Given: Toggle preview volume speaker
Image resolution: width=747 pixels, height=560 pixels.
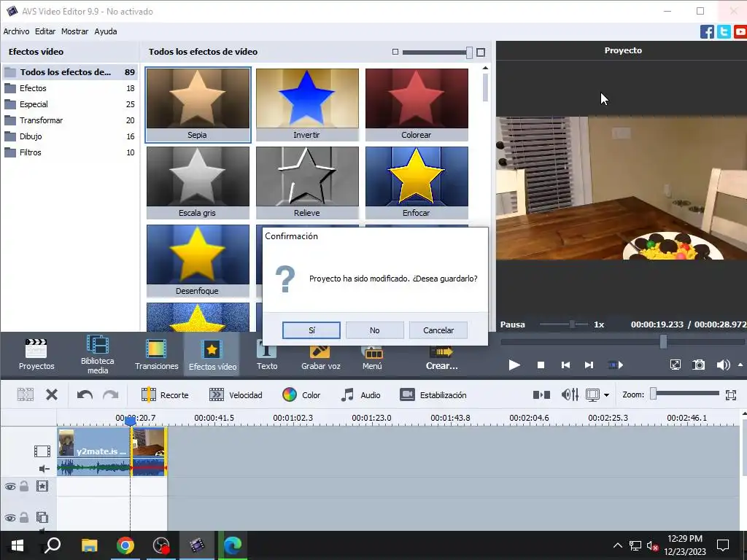Looking at the screenshot, I should click(x=723, y=365).
